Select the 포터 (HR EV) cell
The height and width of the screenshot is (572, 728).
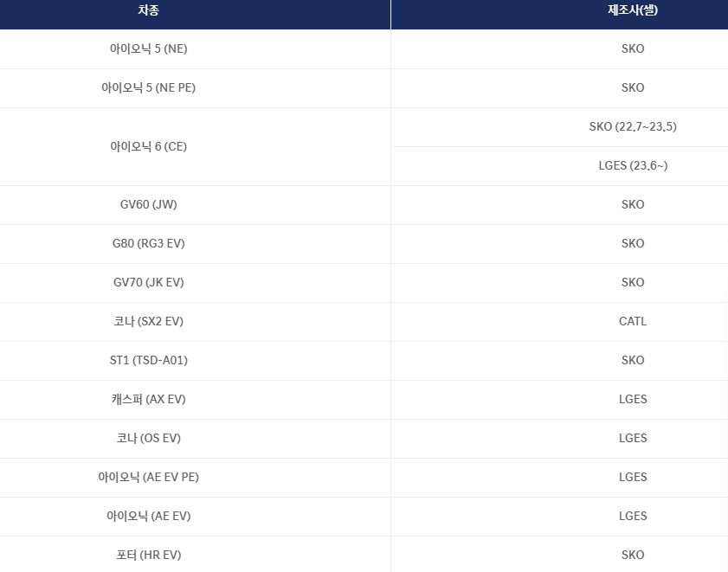point(148,555)
